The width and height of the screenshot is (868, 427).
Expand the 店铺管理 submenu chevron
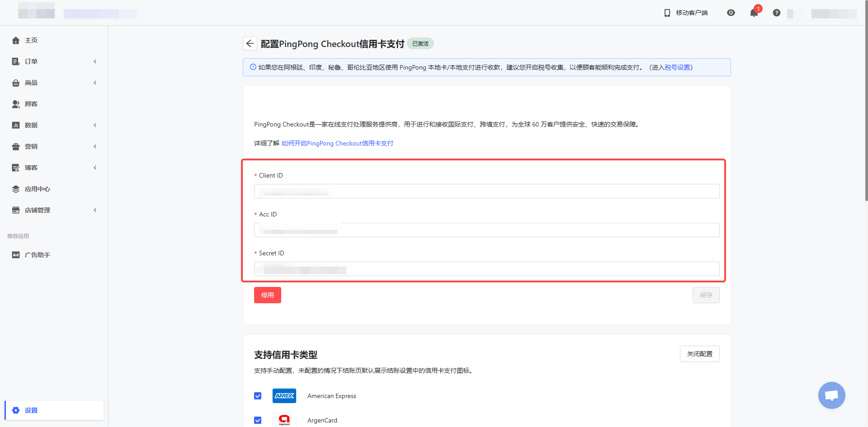tap(95, 210)
